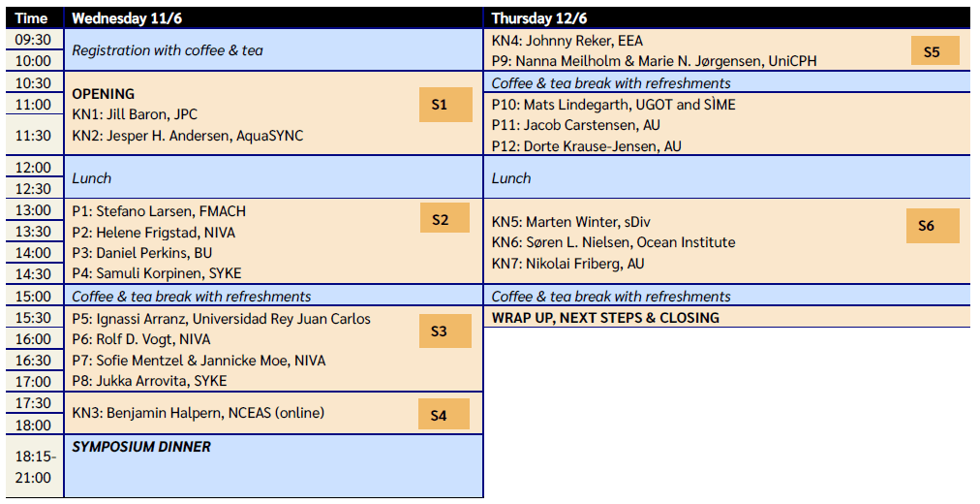Click the Time column header
The image size is (980, 504).
point(32,17)
